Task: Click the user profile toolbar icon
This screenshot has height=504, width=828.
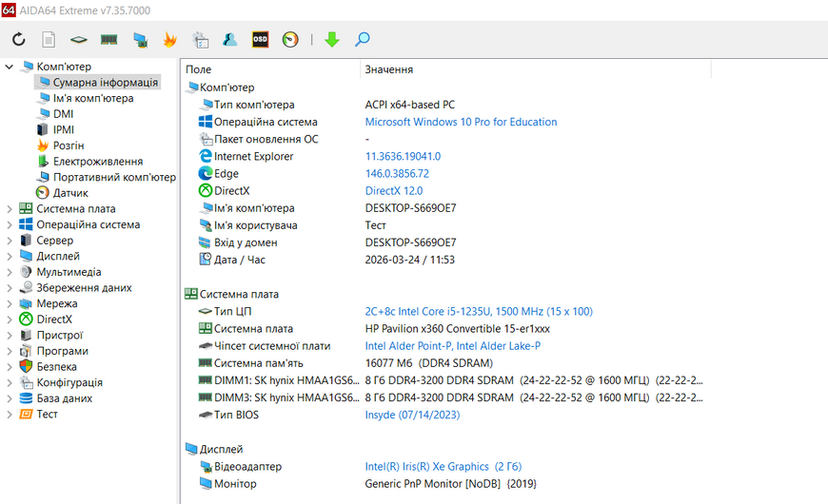Action: pyautogui.click(x=229, y=40)
